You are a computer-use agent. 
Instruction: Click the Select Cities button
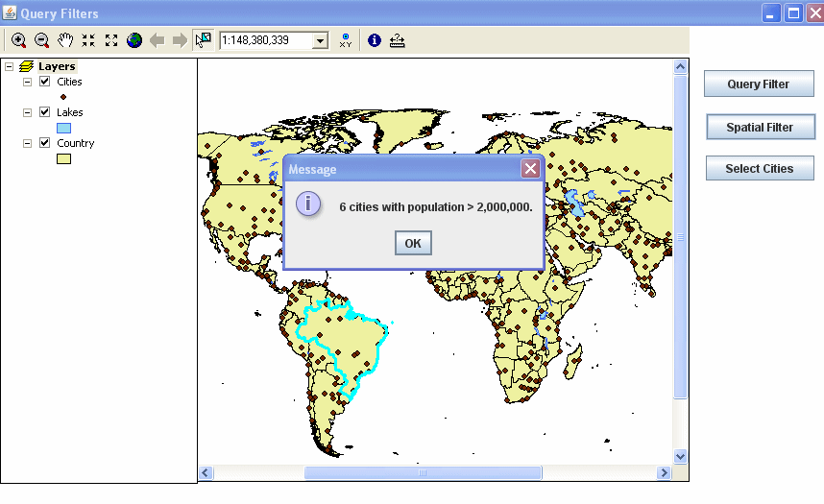[x=760, y=169]
